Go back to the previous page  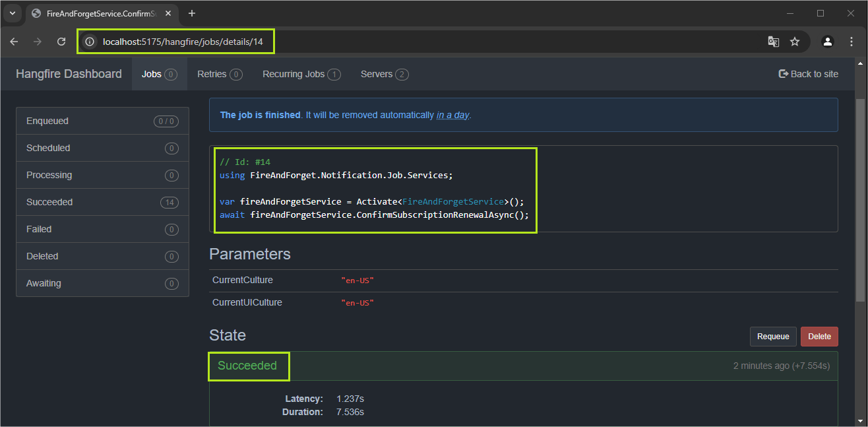point(14,42)
